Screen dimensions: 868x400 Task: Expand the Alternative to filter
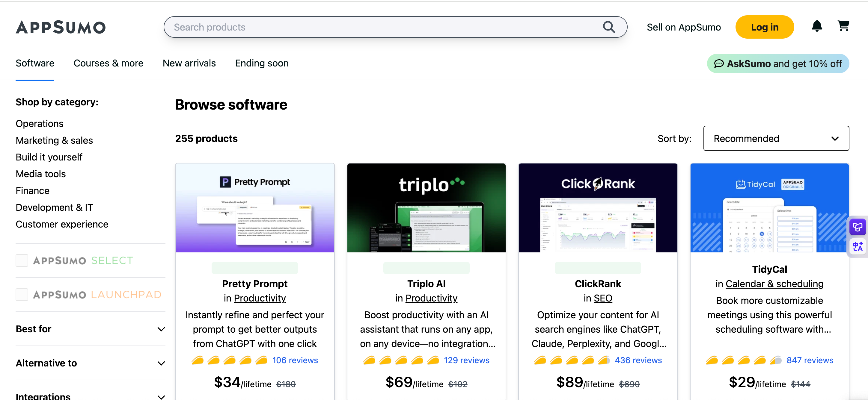(90, 363)
